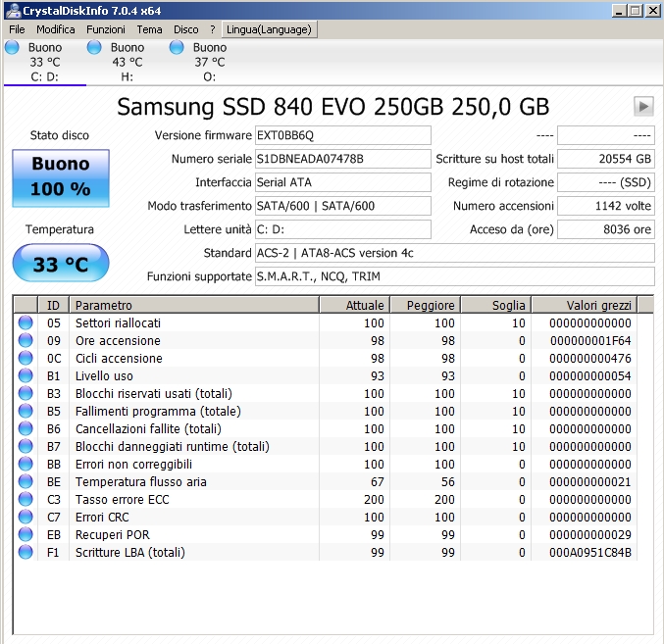Click status orb of Blocchi riservati usati row

(26, 393)
